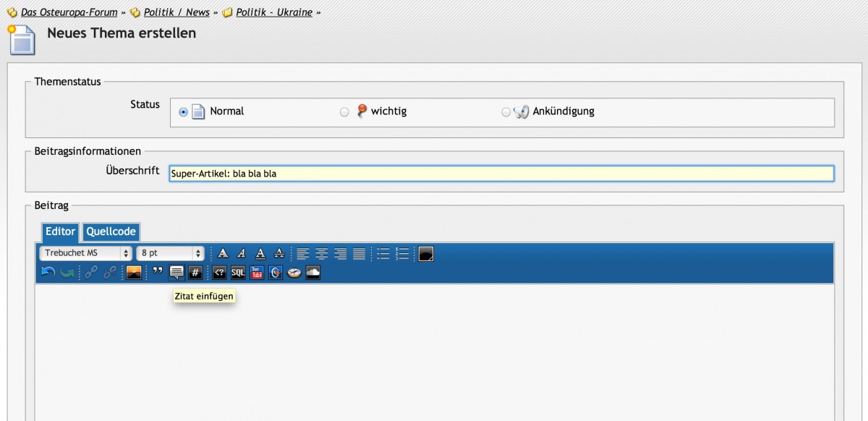868x421 pixels.
Task: Open the Politik - Ukraine breadcrumb link
Action: tap(274, 12)
